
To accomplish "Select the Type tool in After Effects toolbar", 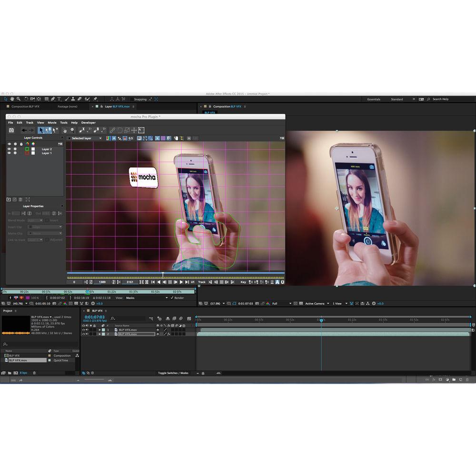I will click(58, 99).
